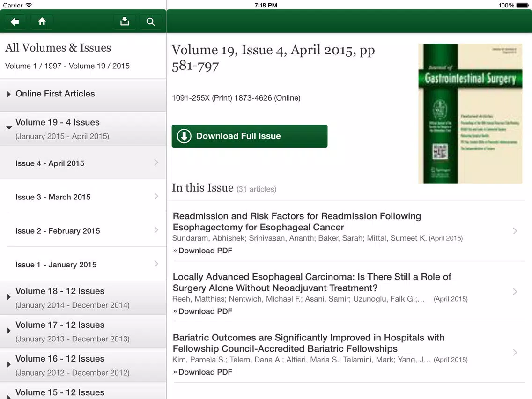Tap the Volume 19, Issue 4 title
The height and width of the screenshot is (399, 532).
coord(273,58)
